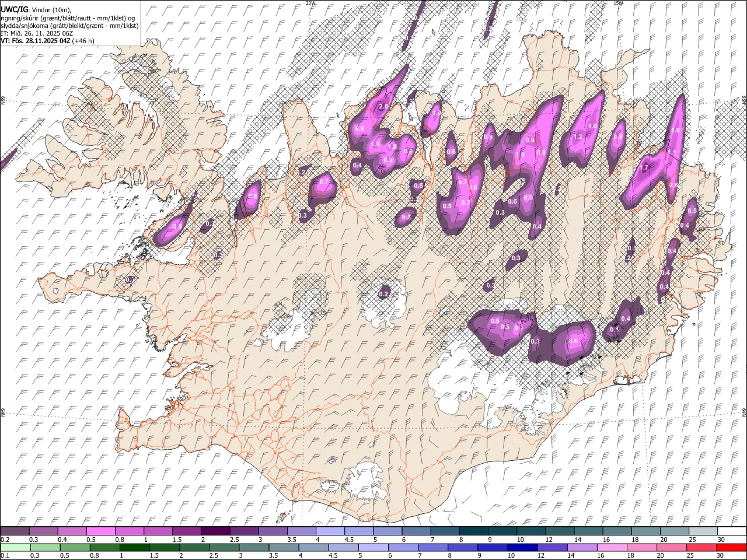Screen dimensions: 747x560
Task: Click the crimson 25–30 rain legend swatch
Action: tap(703, 547)
